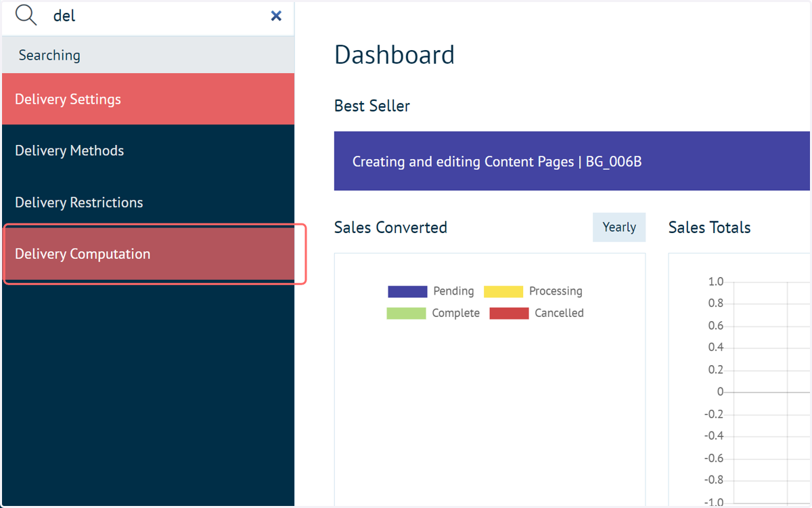Toggle the Pending series legend label

pyautogui.click(x=453, y=291)
